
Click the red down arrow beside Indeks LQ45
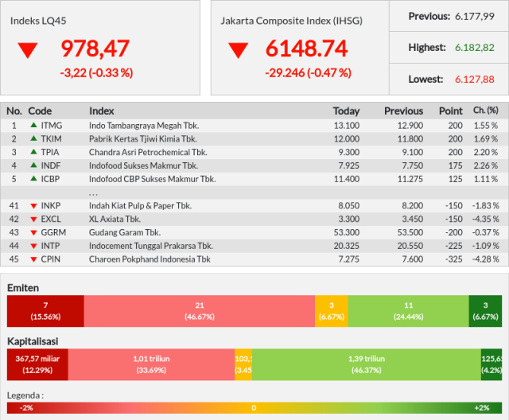click(x=28, y=50)
